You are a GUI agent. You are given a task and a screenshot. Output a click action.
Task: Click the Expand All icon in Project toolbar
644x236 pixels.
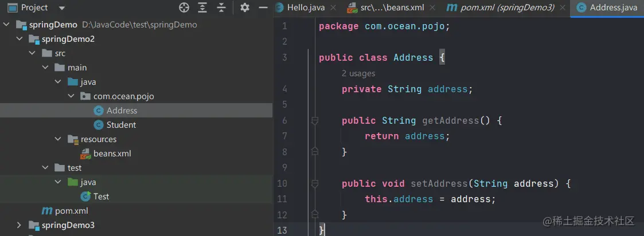202,7
